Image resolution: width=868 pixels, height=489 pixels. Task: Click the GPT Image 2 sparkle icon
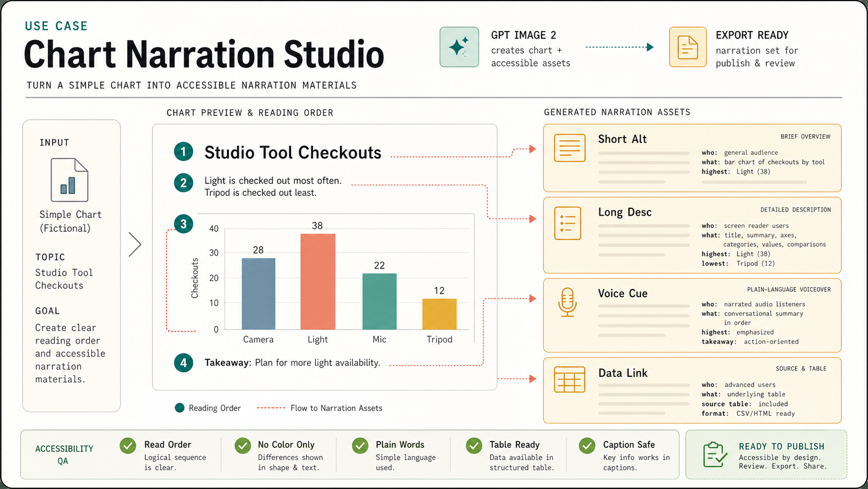coord(459,47)
